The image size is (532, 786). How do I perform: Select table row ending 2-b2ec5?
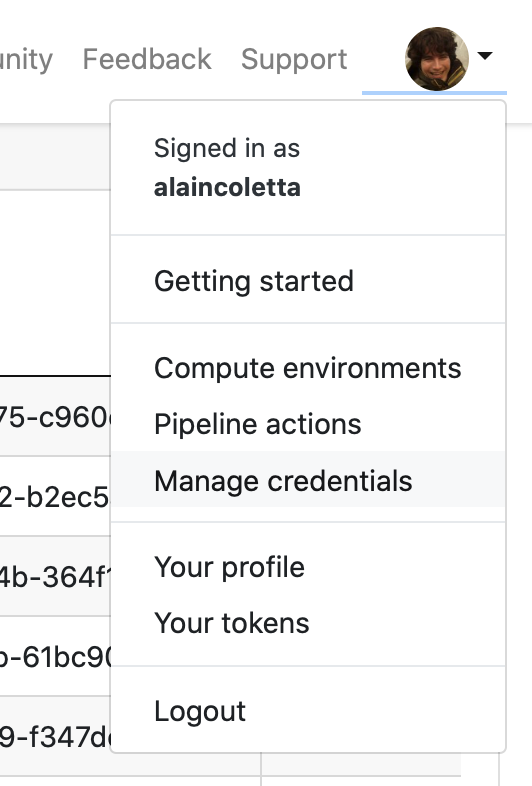[x=55, y=496]
